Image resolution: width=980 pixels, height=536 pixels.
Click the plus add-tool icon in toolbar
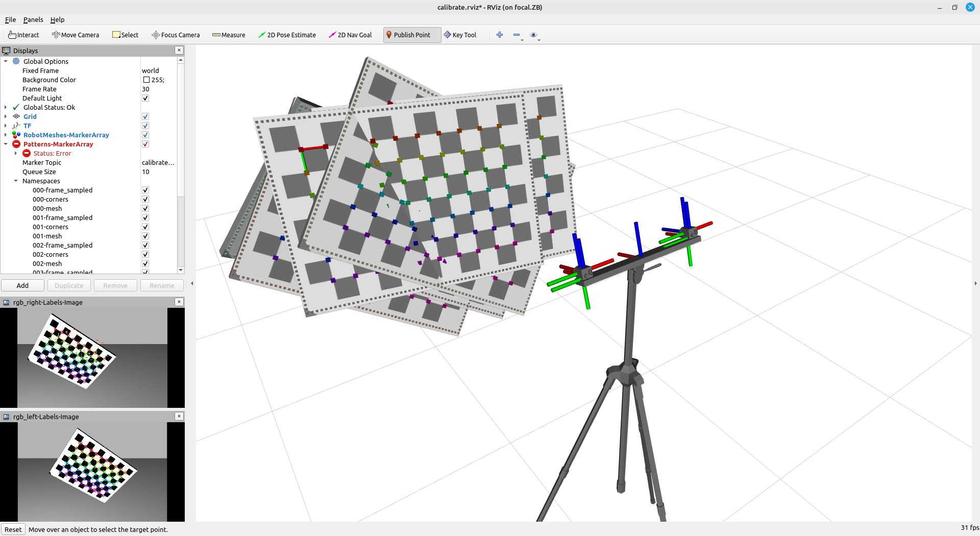pyautogui.click(x=500, y=35)
